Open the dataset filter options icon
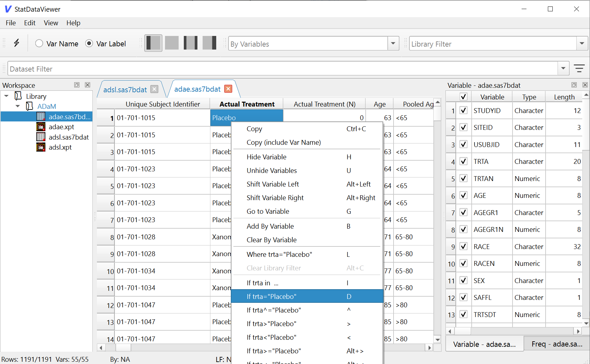 pyautogui.click(x=579, y=69)
